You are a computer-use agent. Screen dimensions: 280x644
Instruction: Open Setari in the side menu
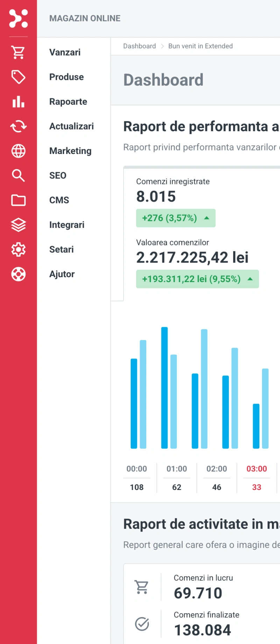[x=62, y=250]
